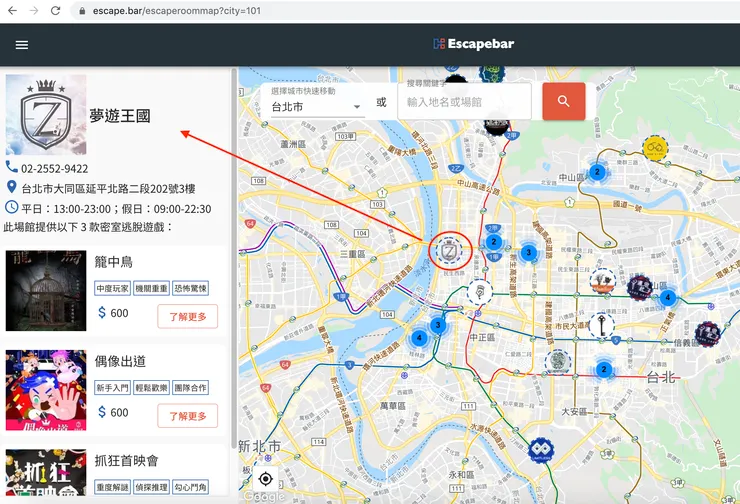Click the browser back arrow
This screenshot has height=504, width=740.
(x=12, y=10)
